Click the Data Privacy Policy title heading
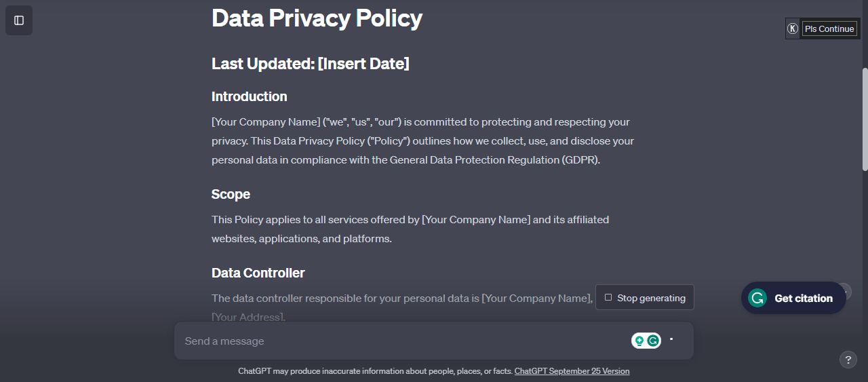Screen dimensions: 868x382 tap(317, 18)
